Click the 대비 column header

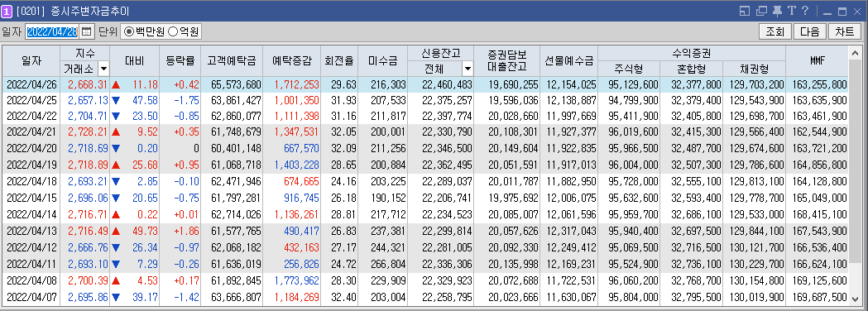point(135,61)
